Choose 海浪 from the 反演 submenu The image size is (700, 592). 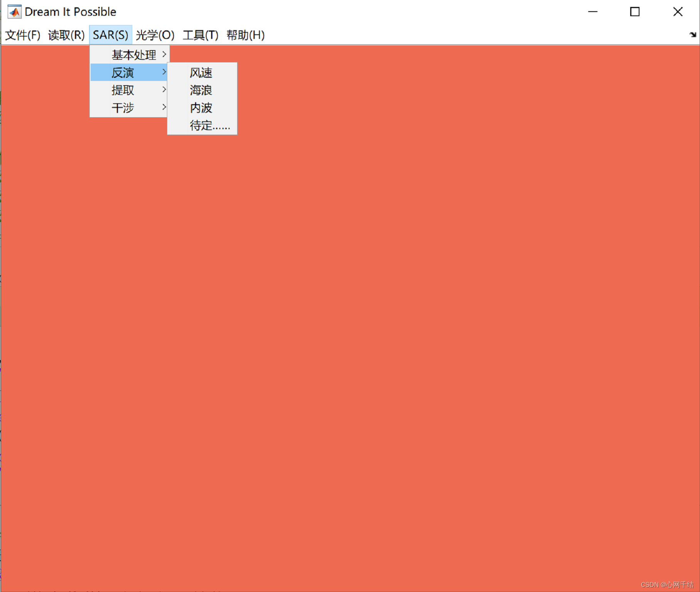[202, 90]
